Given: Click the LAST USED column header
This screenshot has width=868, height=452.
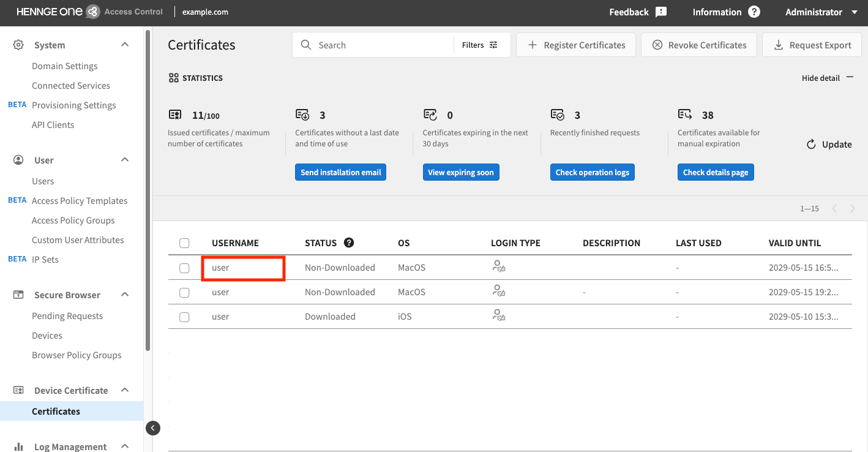Looking at the screenshot, I should [698, 243].
